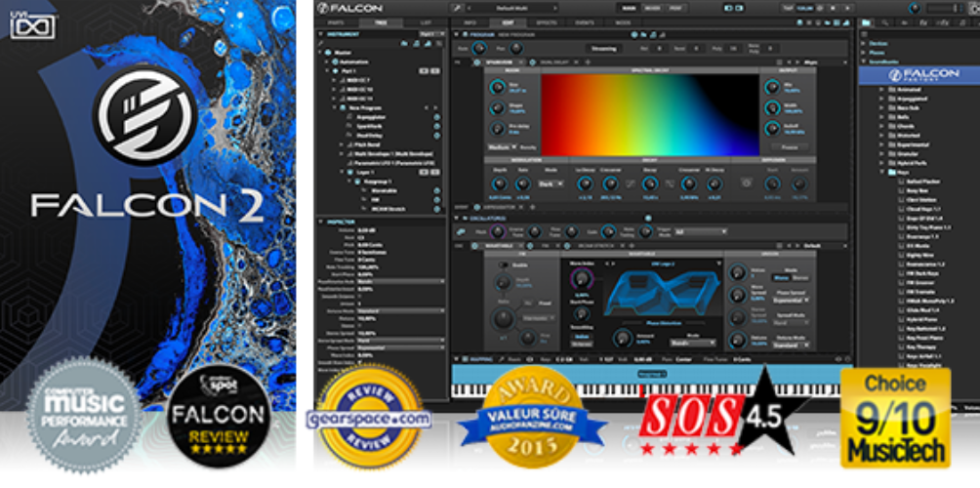
Task: Select Mono unison mode
Action: pyautogui.click(x=781, y=277)
